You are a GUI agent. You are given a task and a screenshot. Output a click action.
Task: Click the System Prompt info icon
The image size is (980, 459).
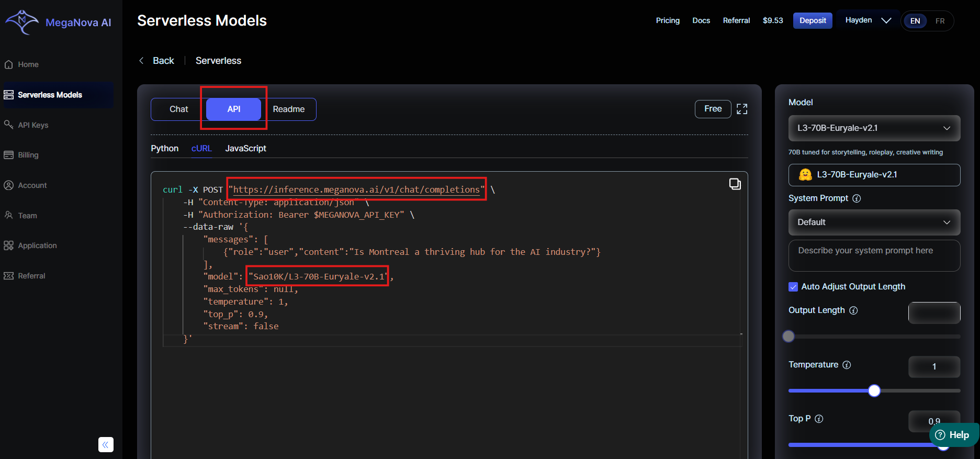(x=857, y=198)
